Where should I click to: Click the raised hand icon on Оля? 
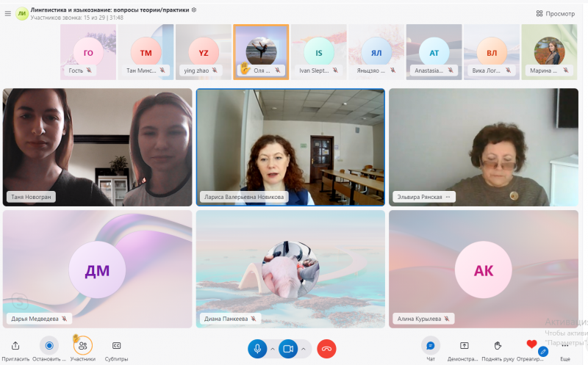245,68
